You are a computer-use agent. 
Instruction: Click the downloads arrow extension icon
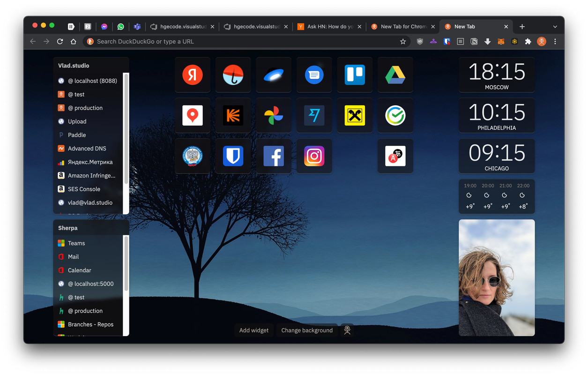click(x=488, y=41)
